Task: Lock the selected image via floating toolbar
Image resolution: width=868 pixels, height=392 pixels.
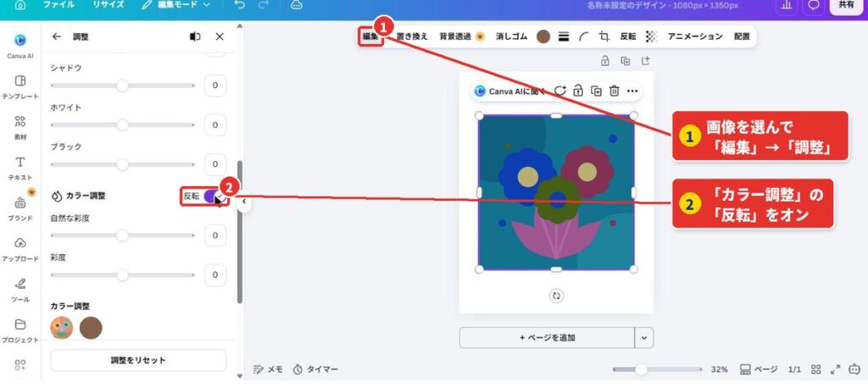Action: [x=578, y=91]
